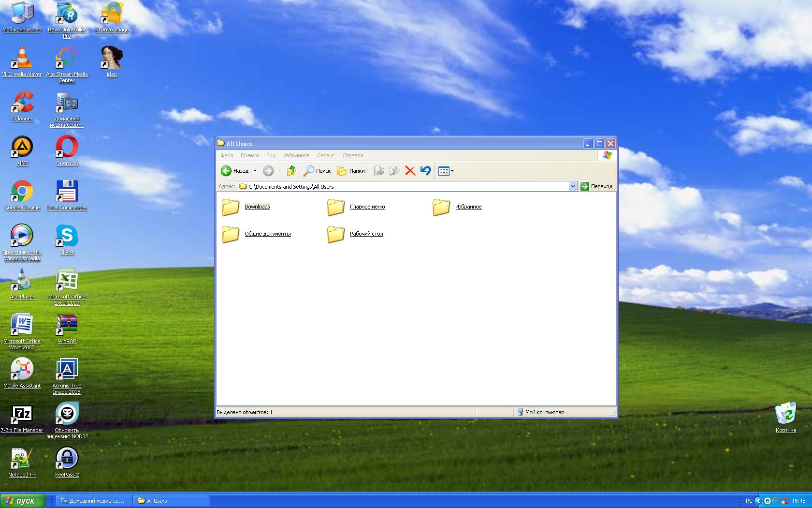This screenshot has width=812, height=508.
Task: Toggle the Folders (Папки) pane
Action: (x=351, y=171)
